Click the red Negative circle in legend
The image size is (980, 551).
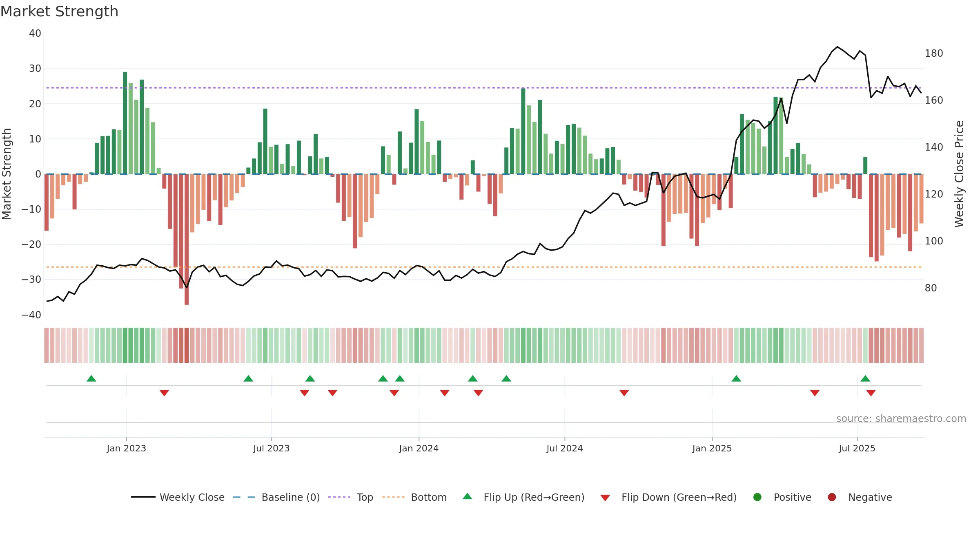[x=832, y=497]
